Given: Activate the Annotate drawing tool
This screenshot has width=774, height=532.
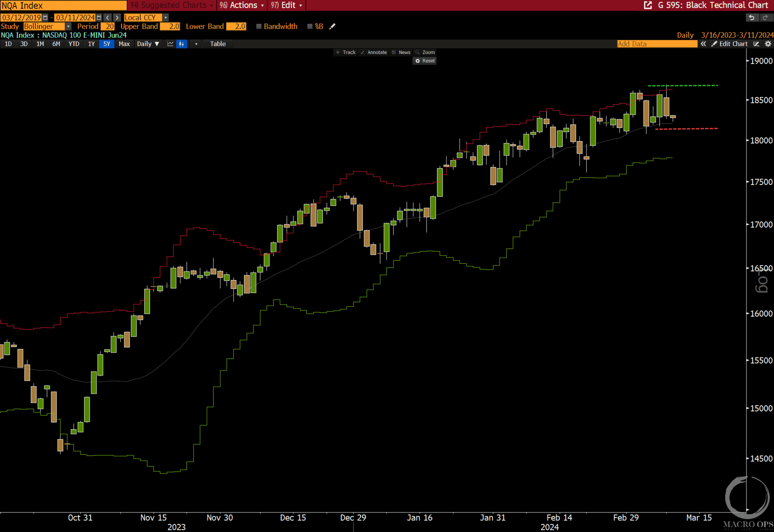Looking at the screenshot, I should click(373, 52).
